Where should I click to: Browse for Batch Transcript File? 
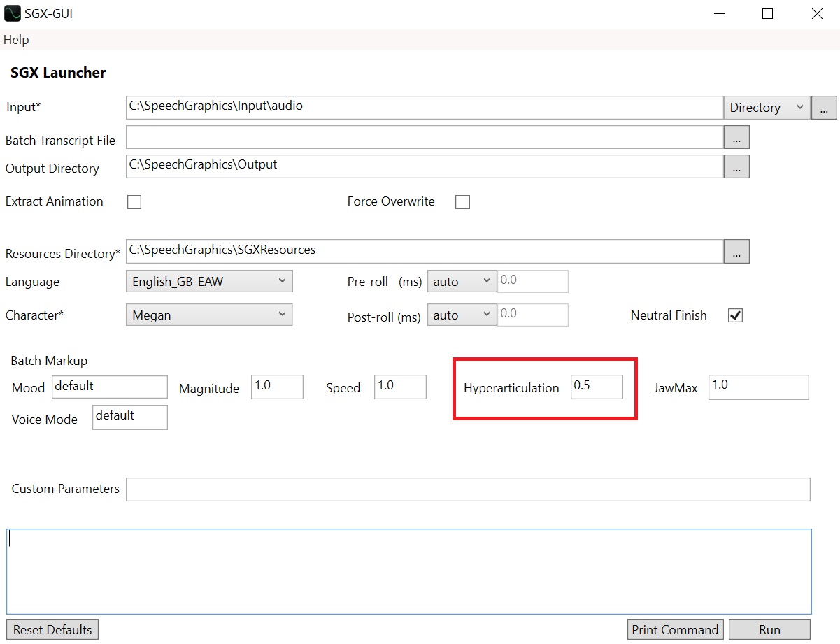736,138
